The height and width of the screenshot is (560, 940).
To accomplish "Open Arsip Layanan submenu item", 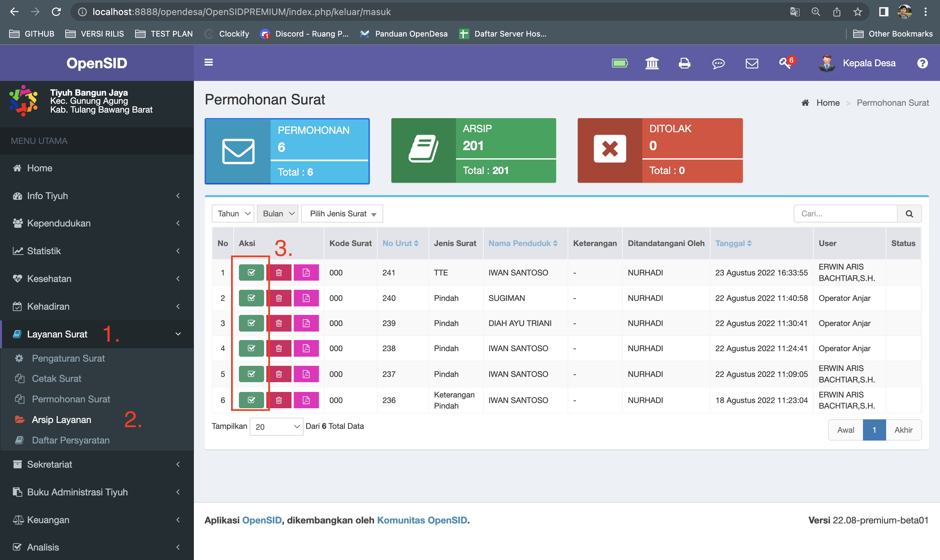I will pyautogui.click(x=97, y=420).
